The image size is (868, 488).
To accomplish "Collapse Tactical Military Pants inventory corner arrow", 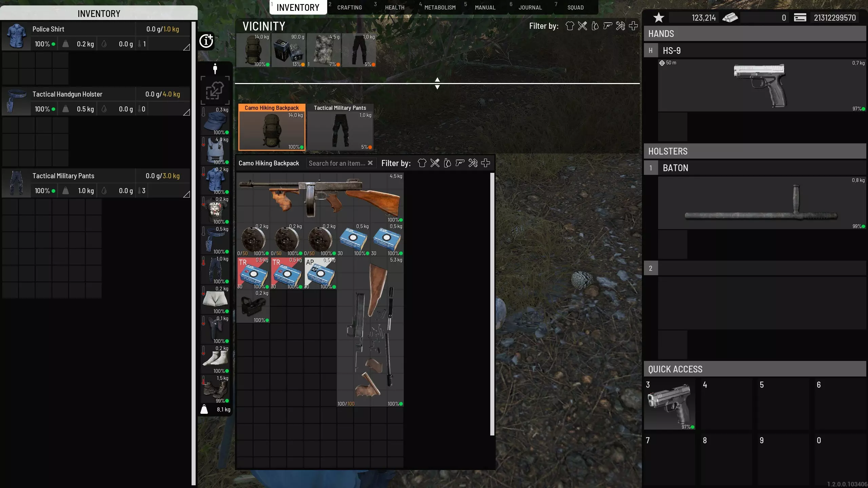I will coord(186,194).
